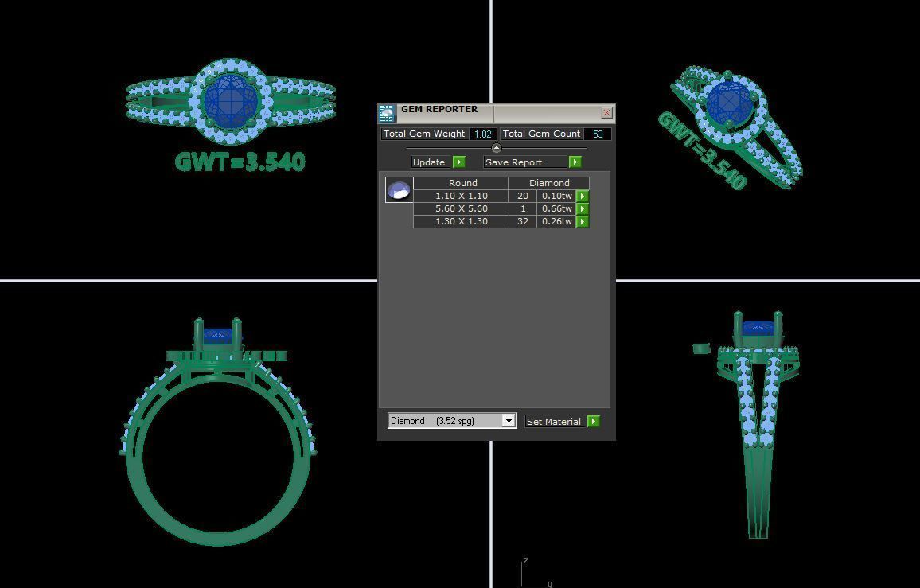Screen dimensions: 920x588
Task: Click the GWT=3.540 text in top-view viewport
Action: [x=240, y=162]
